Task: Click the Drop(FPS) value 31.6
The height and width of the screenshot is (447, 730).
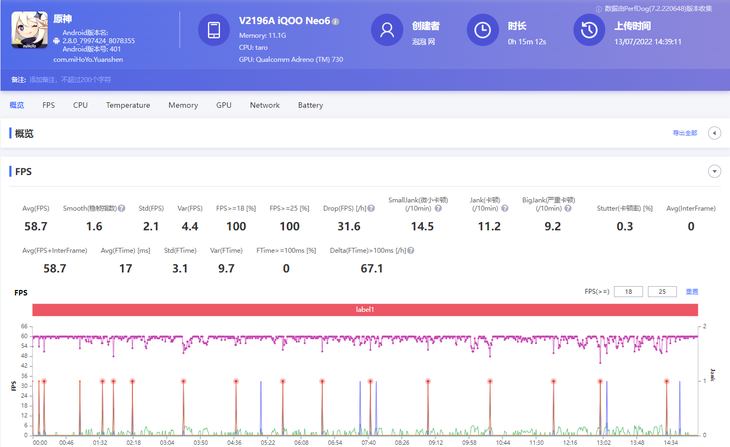Action: tap(349, 227)
